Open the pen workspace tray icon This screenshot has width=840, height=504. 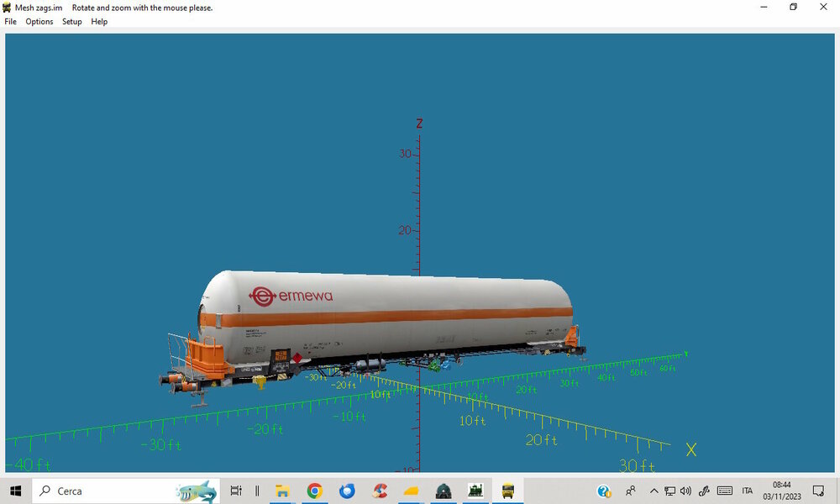(x=704, y=491)
